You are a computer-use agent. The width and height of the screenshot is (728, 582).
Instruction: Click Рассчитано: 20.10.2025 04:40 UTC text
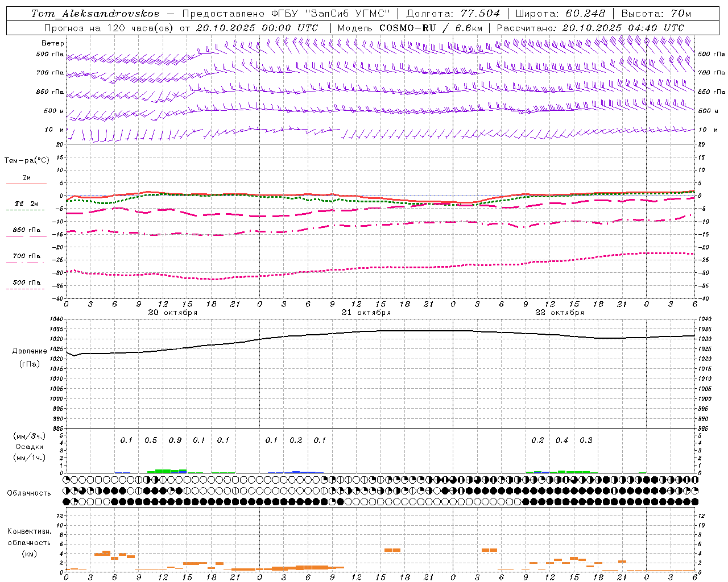click(590, 28)
